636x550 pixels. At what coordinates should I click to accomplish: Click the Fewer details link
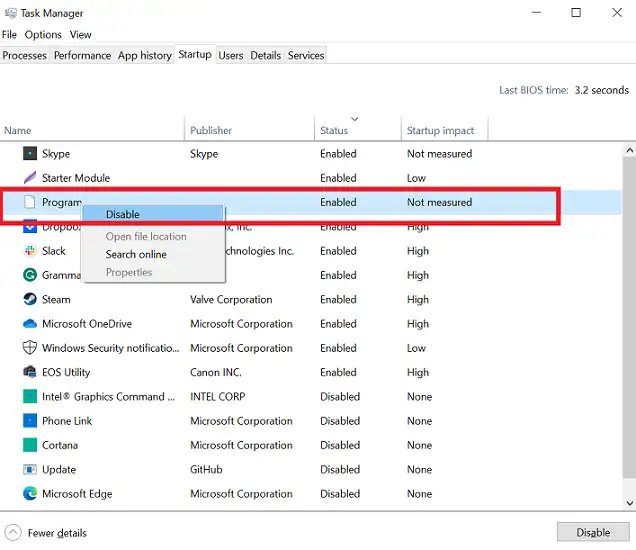(57, 533)
